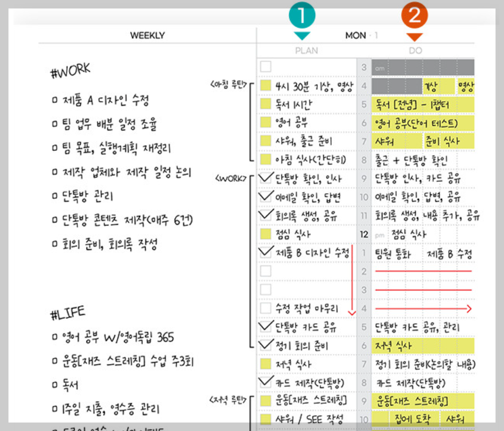Uncheck the 단톡방 확인, 인사 checkmark
Image resolution: width=504 pixels, height=431 pixels.
pos(266,177)
